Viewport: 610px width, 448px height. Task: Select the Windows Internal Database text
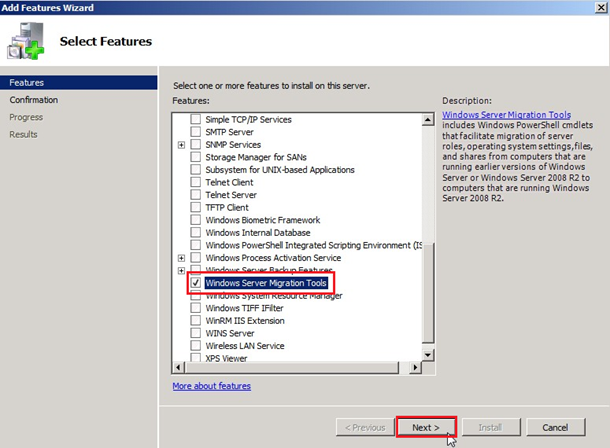point(258,233)
